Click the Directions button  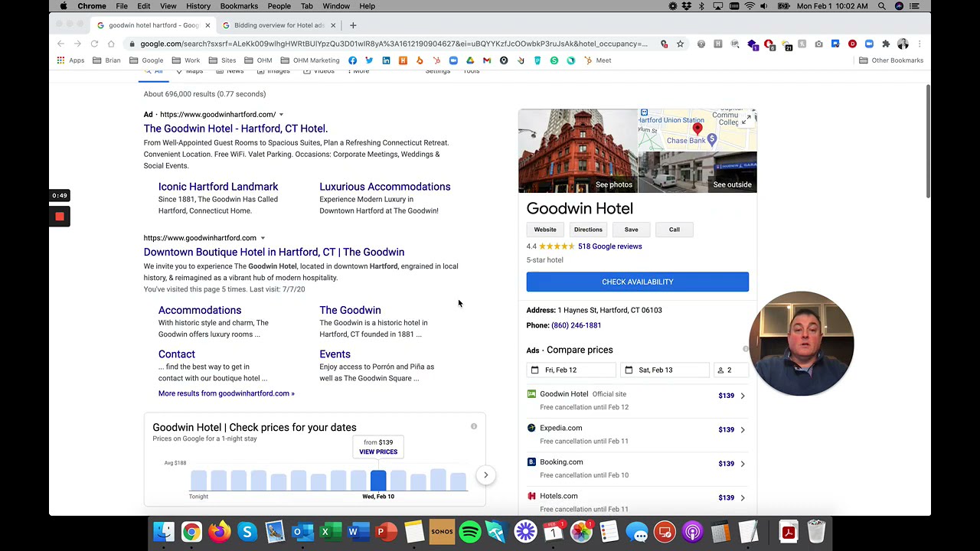click(x=588, y=230)
